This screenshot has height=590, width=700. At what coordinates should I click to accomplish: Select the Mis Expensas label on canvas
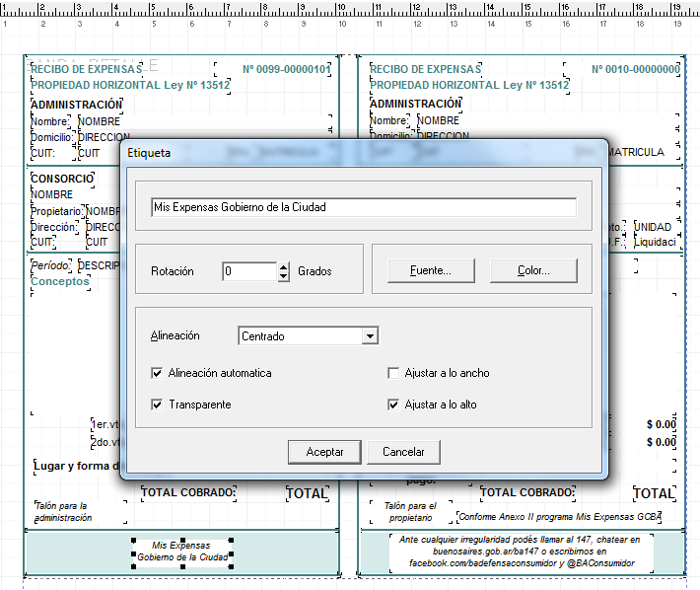coord(181,552)
